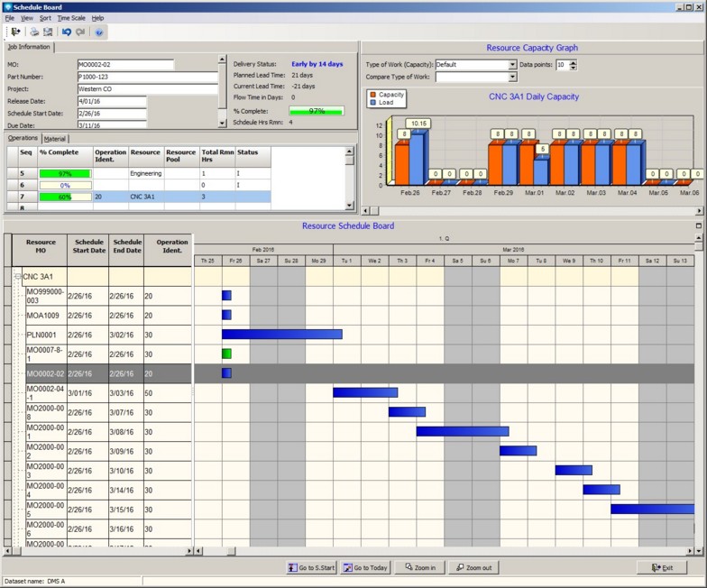Screen dimensions: 707x588
Task: Collapse the CNC 3A1 resource tree node
Action: coord(17,277)
